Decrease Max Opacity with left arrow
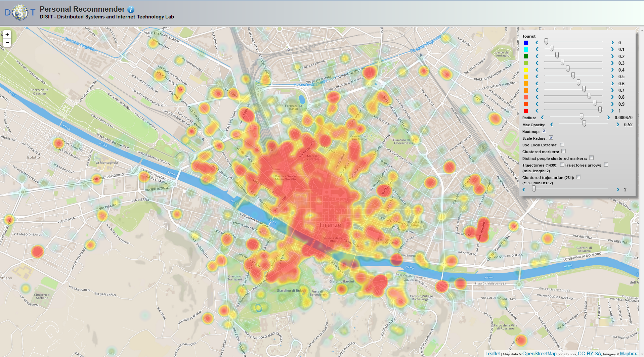The width and height of the screenshot is (644, 357). point(552,124)
